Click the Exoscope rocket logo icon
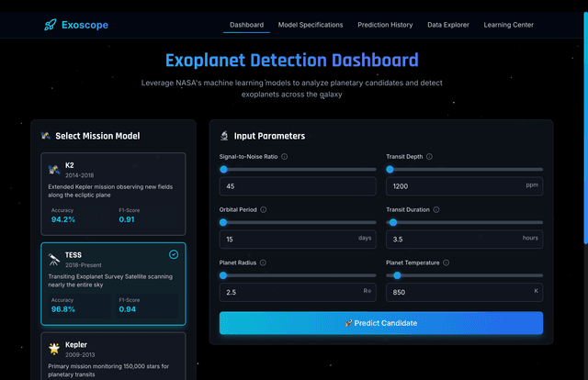 pos(51,25)
